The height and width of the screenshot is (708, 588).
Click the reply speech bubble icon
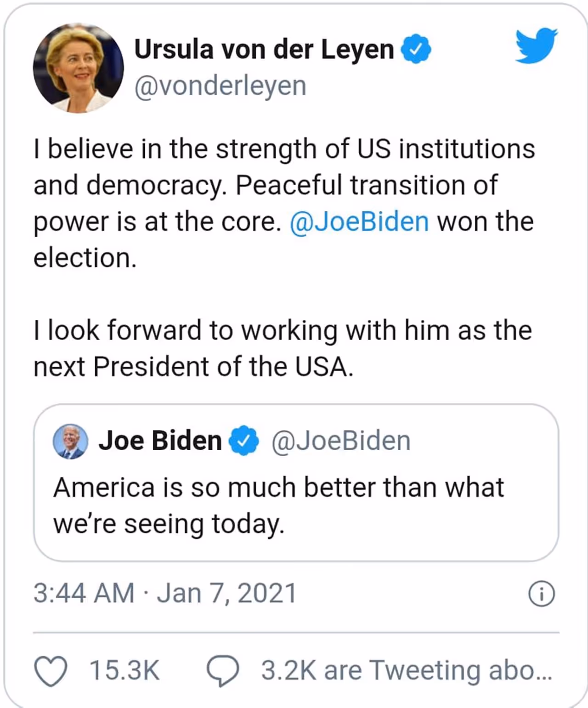click(223, 670)
